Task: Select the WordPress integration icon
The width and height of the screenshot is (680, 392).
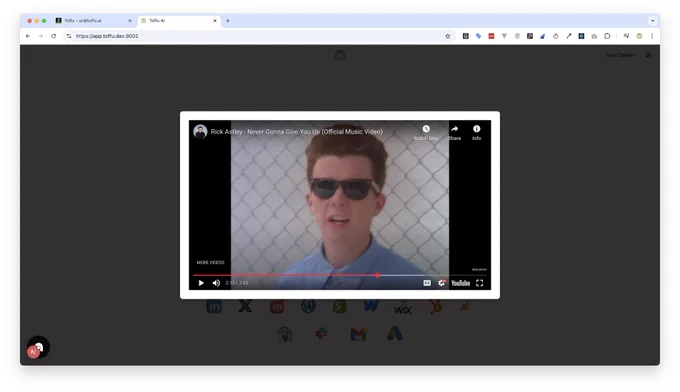Action: tap(308, 306)
